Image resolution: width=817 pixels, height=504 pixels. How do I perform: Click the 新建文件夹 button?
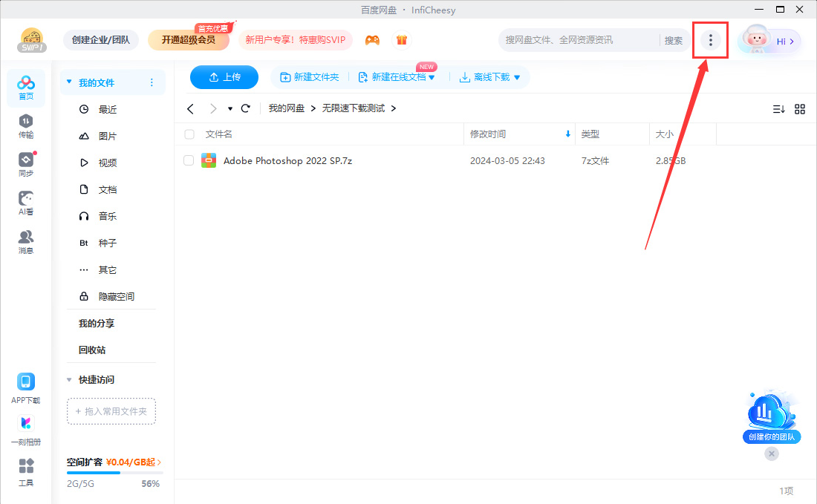309,77
